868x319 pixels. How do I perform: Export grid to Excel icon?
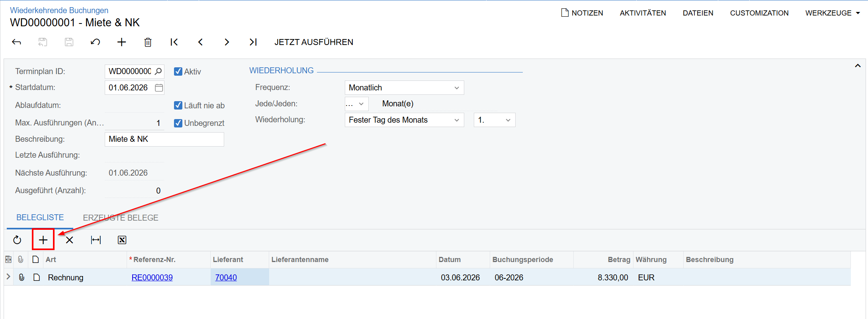coord(122,240)
